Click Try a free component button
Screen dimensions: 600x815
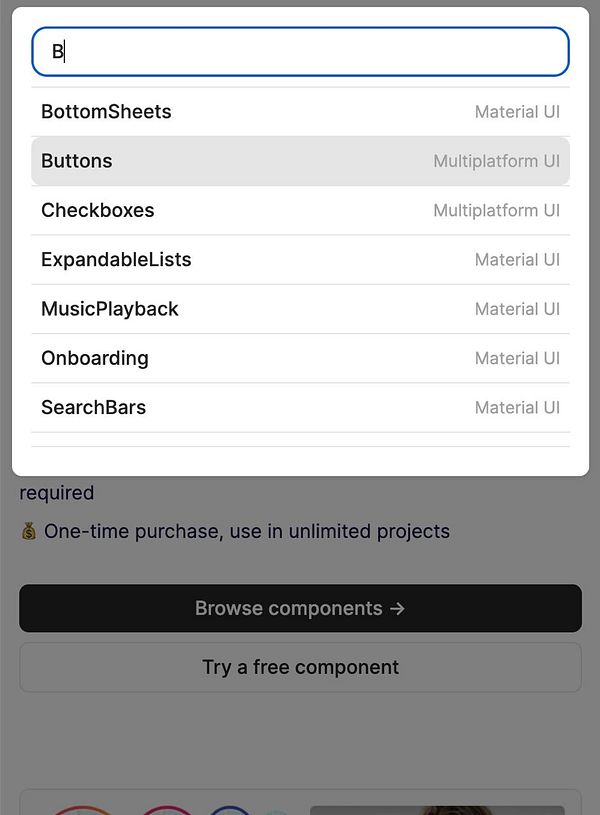[x=300, y=667]
